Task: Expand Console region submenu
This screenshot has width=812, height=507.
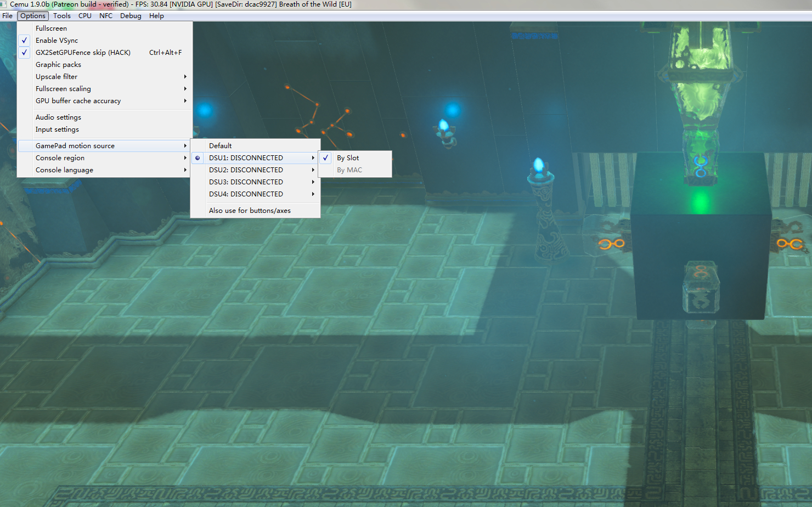Action: click(105, 158)
